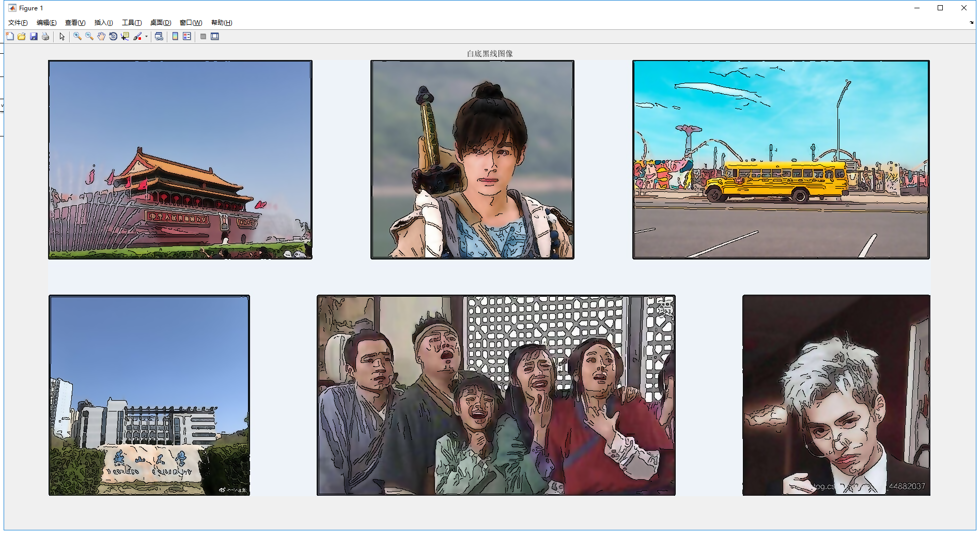Image resolution: width=980 pixels, height=534 pixels.
Task: Enable the Rotate 3D tool
Action: pyautogui.click(x=113, y=36)
